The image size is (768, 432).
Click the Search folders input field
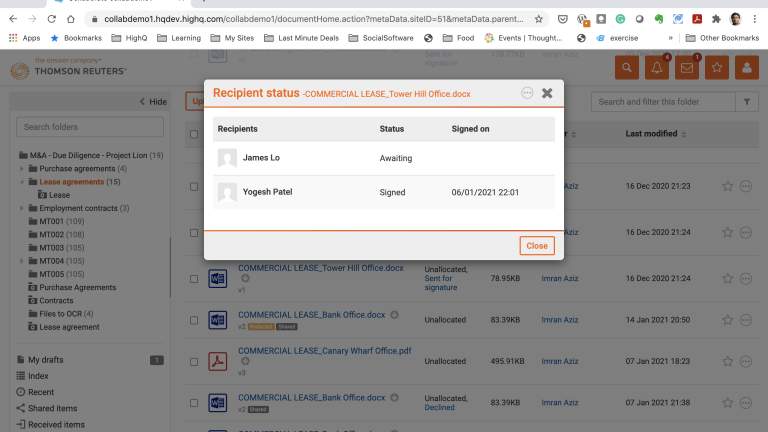(92, 127)
